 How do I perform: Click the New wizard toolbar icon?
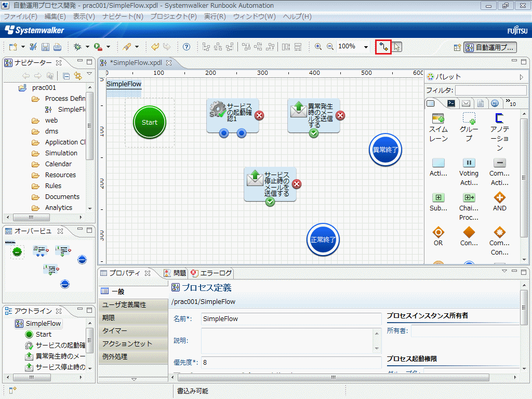click(13, 47)
